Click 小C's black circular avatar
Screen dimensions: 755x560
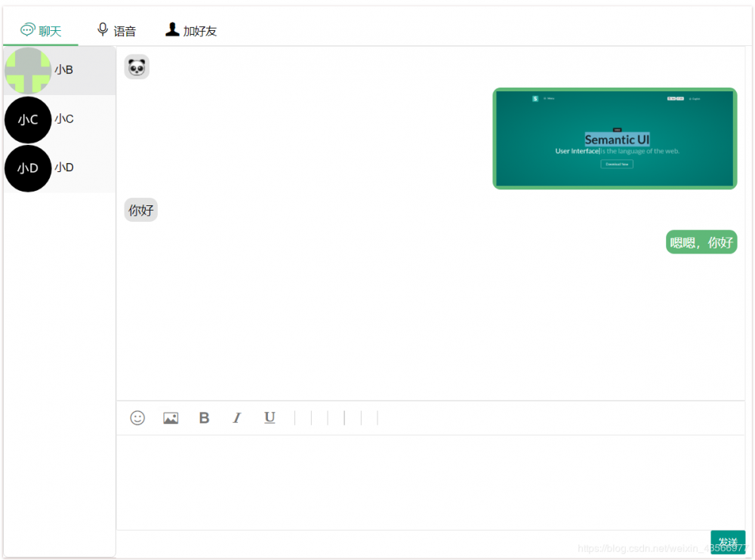pos(28,119)
